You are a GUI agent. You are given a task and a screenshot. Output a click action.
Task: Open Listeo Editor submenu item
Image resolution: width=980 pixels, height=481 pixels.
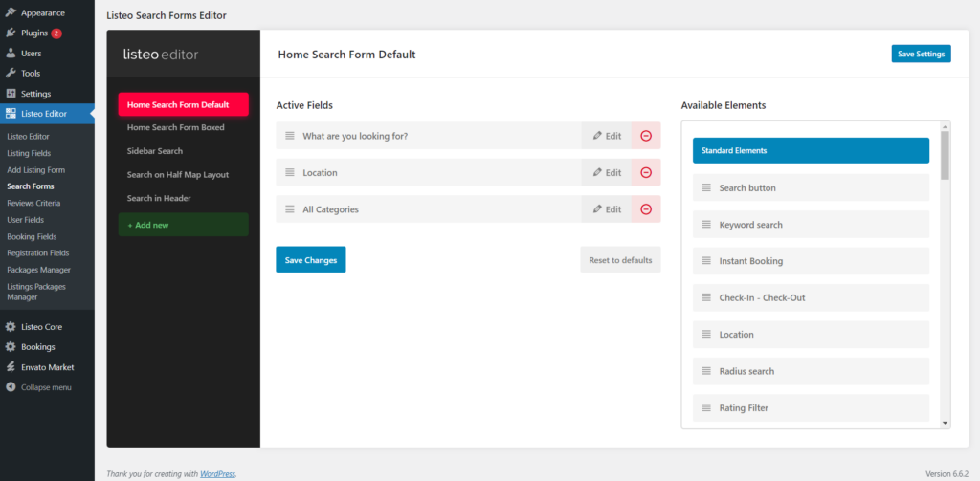(x=28, y=136)
